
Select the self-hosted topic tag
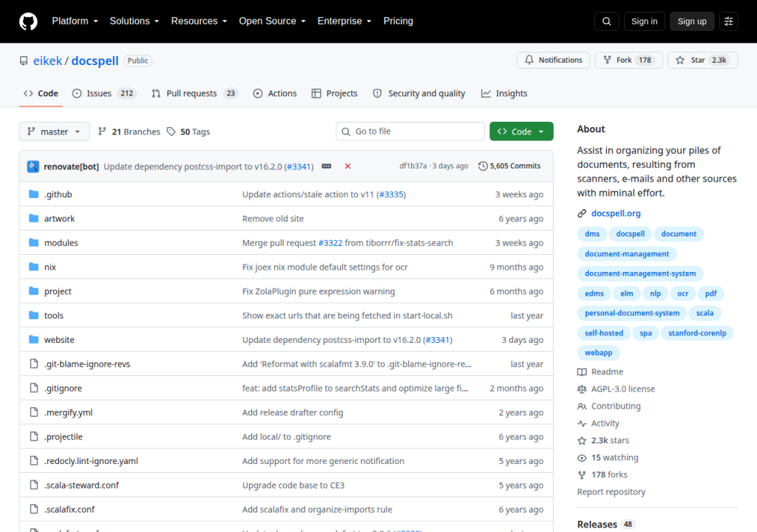(603, 333)
